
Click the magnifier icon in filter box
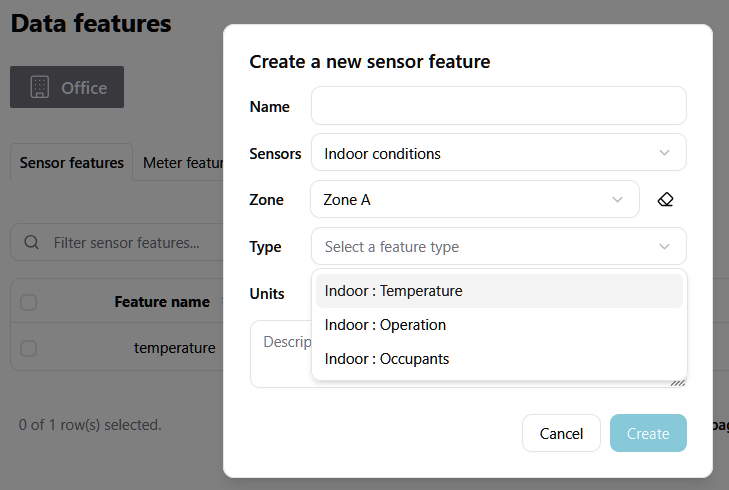32,242
